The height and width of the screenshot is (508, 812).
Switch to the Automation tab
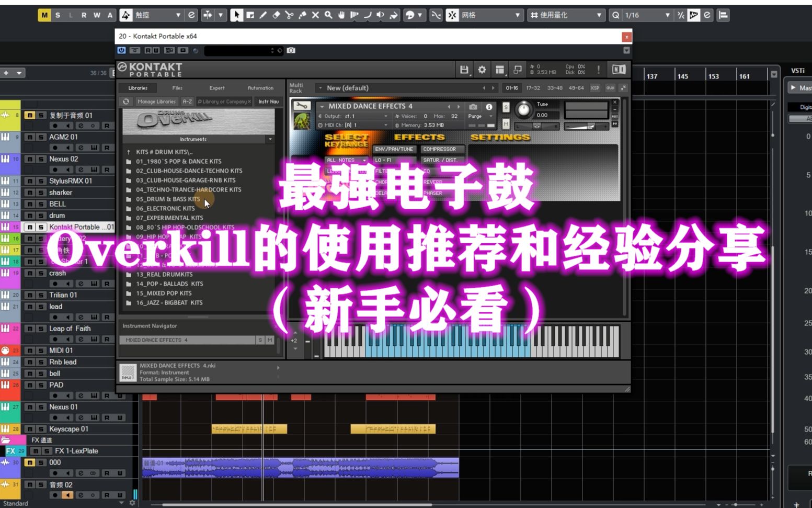(260, 88)
